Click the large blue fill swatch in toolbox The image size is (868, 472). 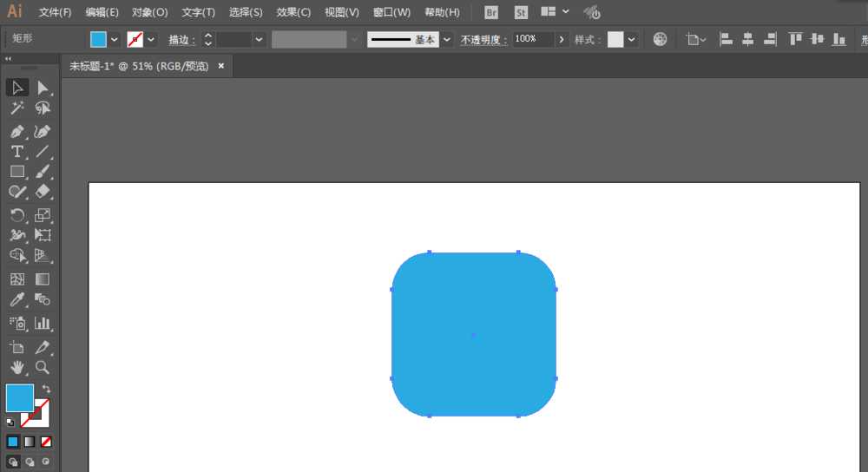tap(19, 398)
